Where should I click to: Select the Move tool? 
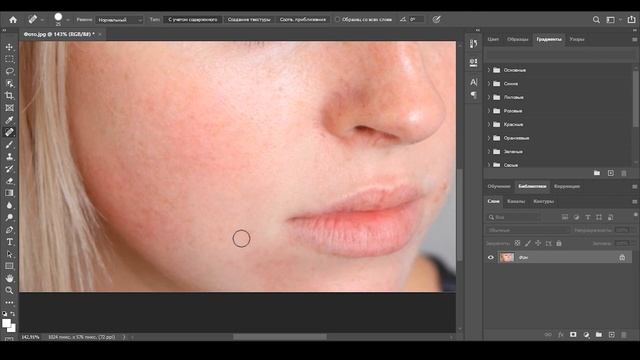pyautogui.click(x=9, y=47)
